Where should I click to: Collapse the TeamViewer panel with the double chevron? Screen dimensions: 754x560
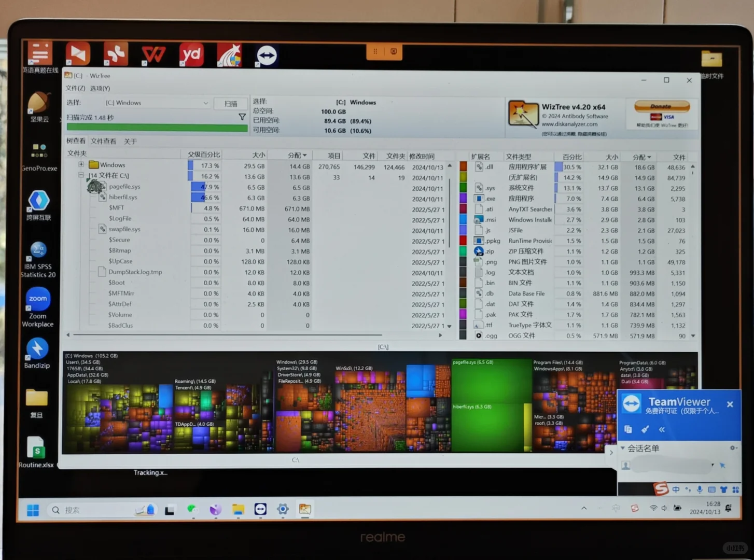coord(662,429)
